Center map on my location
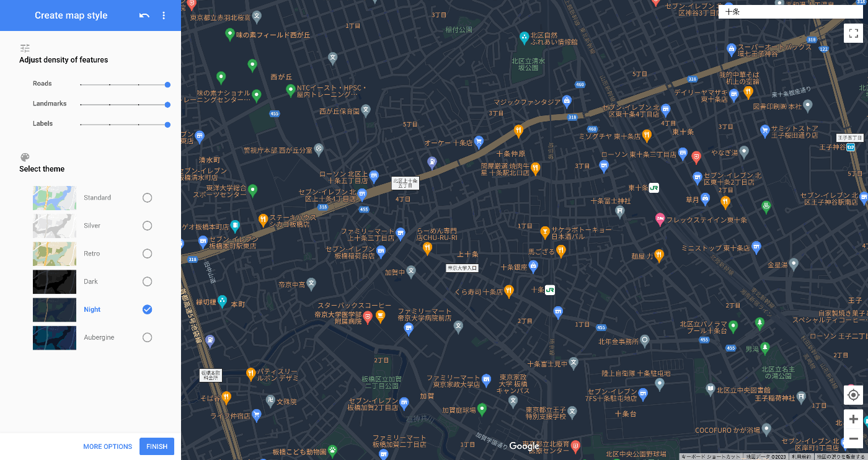Image resolution: width=868 pixels, height=460 pixels. [x=853, y=395]
